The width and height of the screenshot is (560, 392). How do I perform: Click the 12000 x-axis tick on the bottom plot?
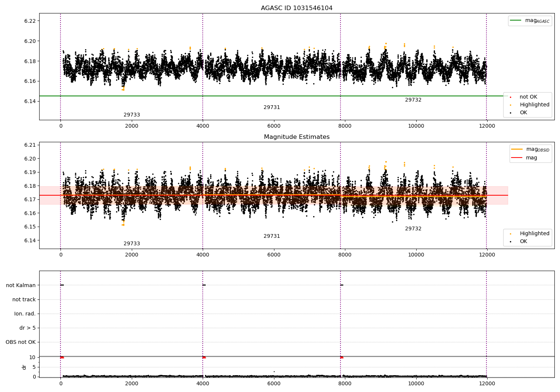(x=487, y=383)
